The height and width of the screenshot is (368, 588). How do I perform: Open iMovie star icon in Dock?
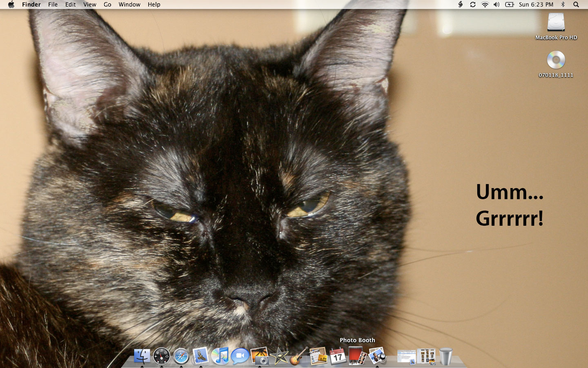279,356
